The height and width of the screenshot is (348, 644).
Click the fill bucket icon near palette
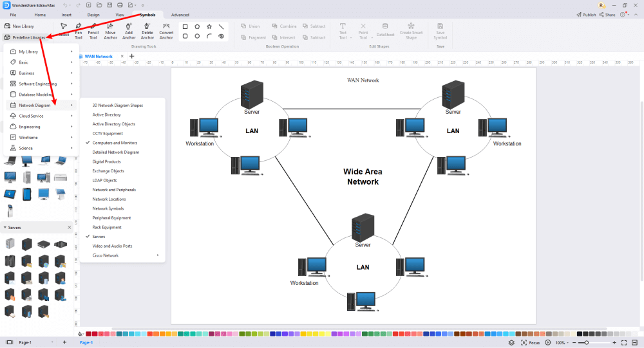[x=80, y=334]
